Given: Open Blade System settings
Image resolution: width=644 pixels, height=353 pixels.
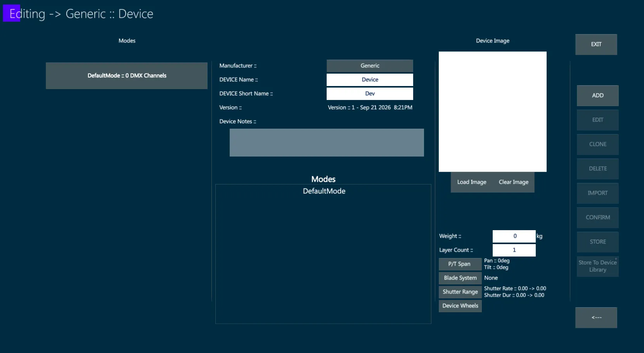Looking at the screenshot, I should [x=460, y=278].
